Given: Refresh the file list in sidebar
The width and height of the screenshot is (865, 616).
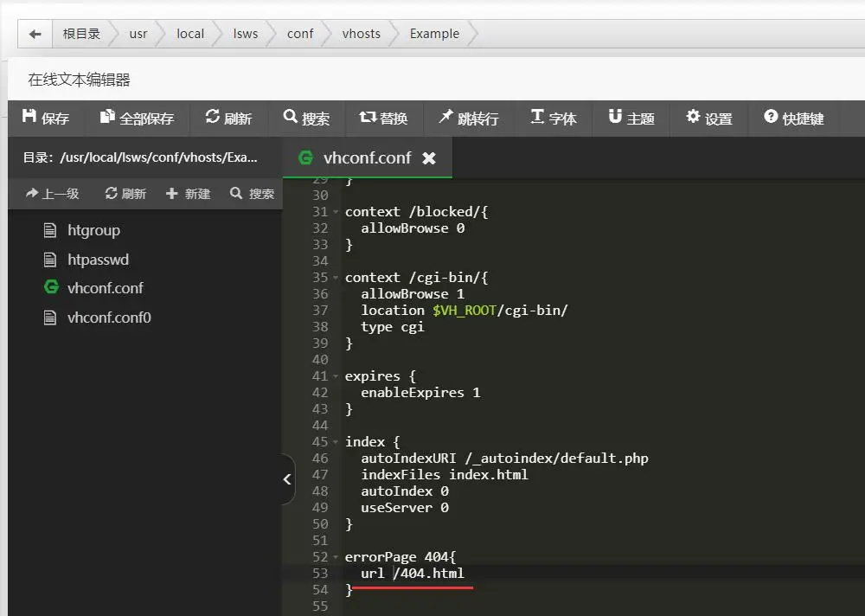Looking at the screenshot, I should point(125,194).
